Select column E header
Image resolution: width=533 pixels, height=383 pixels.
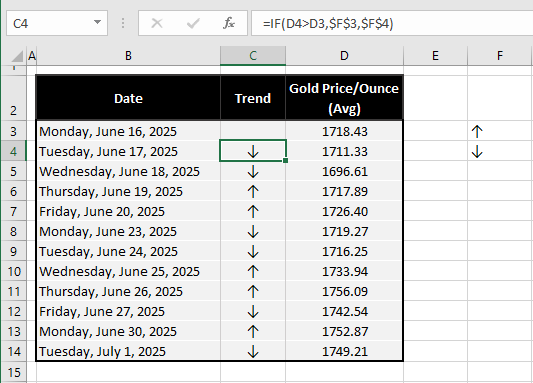pos(435,56)
